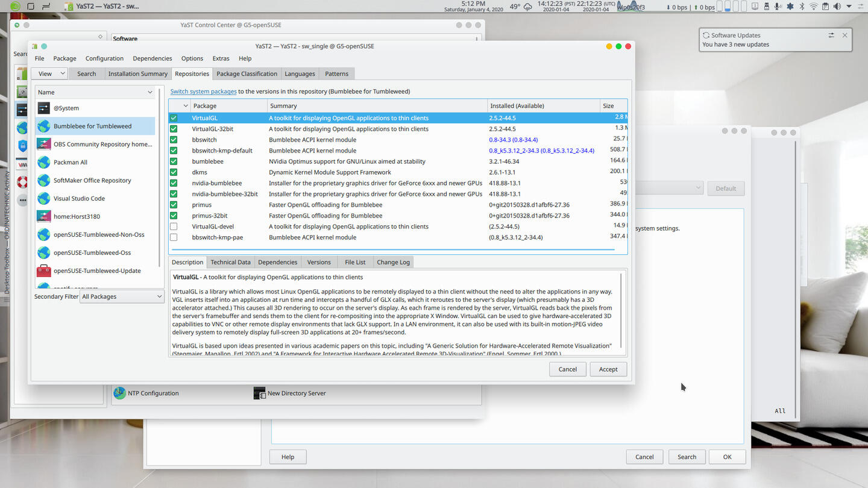This screenshot has width=868, height=488.
Task: Click the openSUSE-Tumbleweed-Non-Oss globe icon
Action: [x=43, y=234]
